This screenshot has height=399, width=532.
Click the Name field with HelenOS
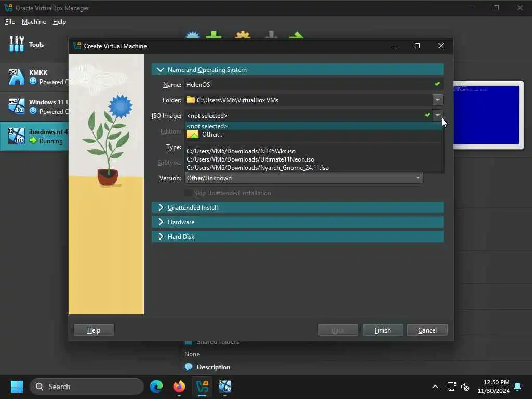[313, 85]
